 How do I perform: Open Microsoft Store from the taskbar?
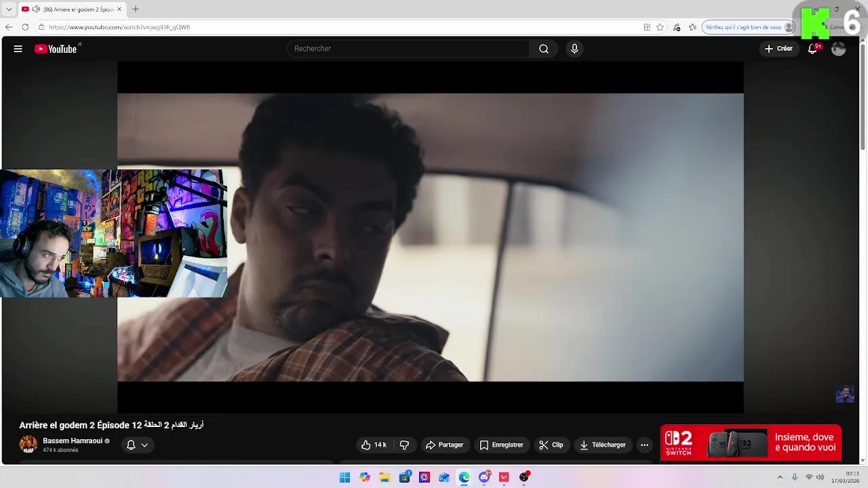405,477
